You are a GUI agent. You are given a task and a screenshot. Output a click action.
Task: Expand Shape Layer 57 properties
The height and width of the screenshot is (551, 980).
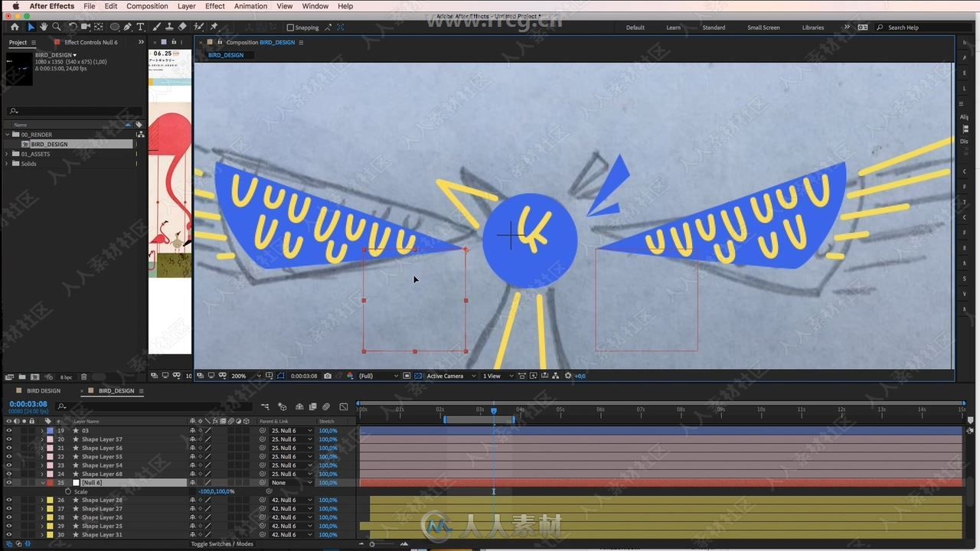(42, 439)
